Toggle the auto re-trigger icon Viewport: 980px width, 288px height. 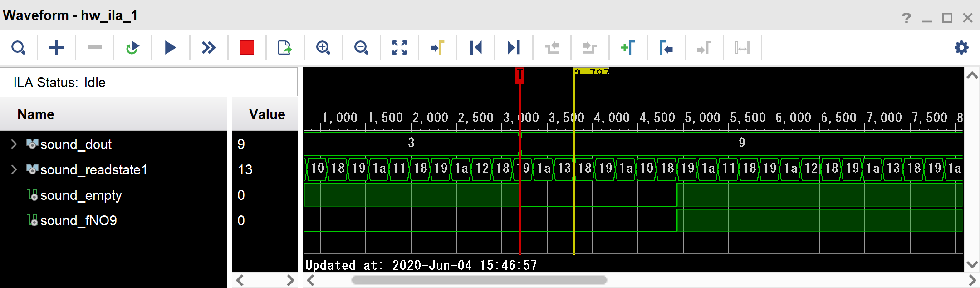pos(132,47)
